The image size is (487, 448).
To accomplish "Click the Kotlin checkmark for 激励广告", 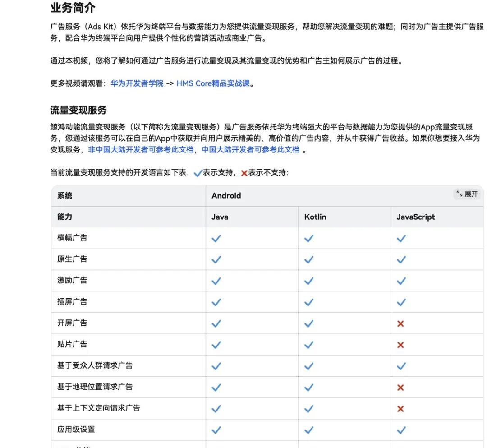I will 309,281.
